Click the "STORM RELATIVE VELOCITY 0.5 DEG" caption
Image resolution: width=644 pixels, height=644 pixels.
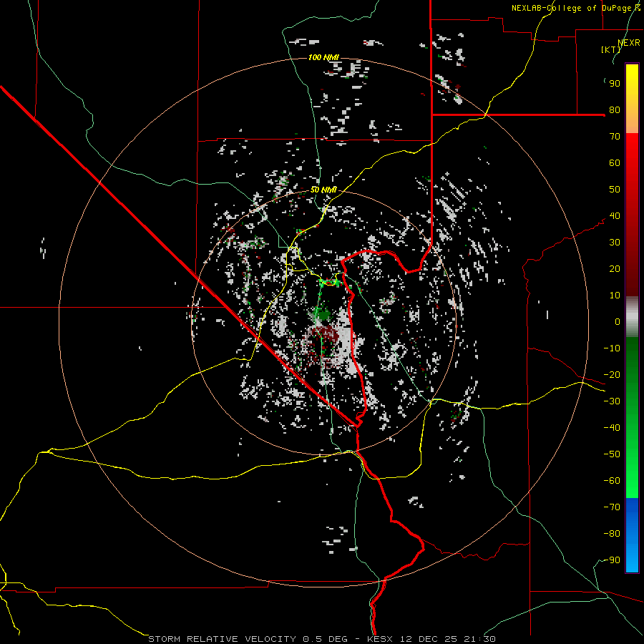click(248, 639)
